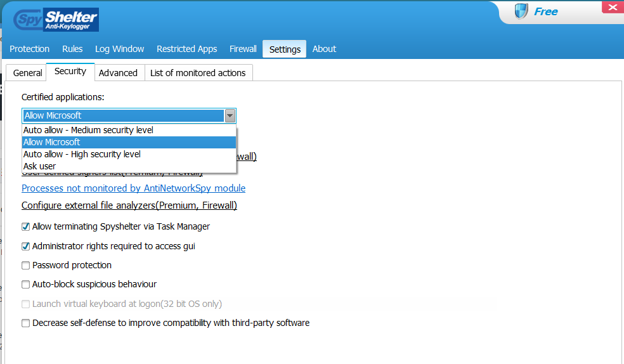Click the SpyShelter Anti-Keylogger logo
The height and width of the screenshot is (364, 624).
[x=56, y=20]
